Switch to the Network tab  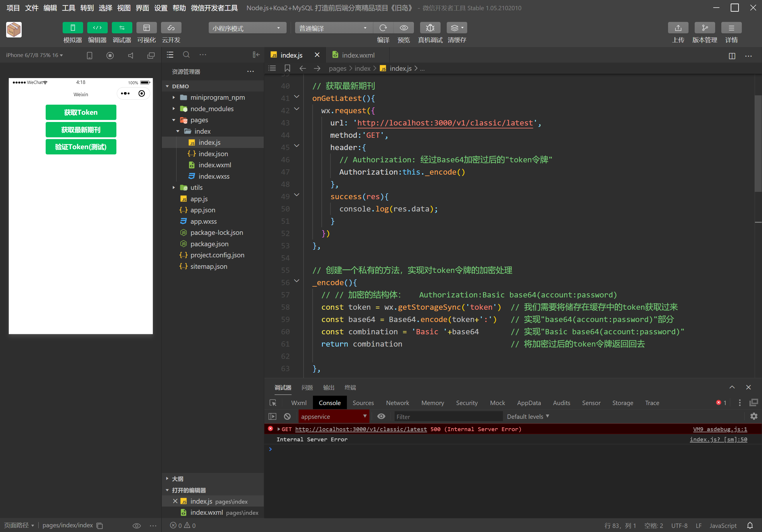pos(397,403)
